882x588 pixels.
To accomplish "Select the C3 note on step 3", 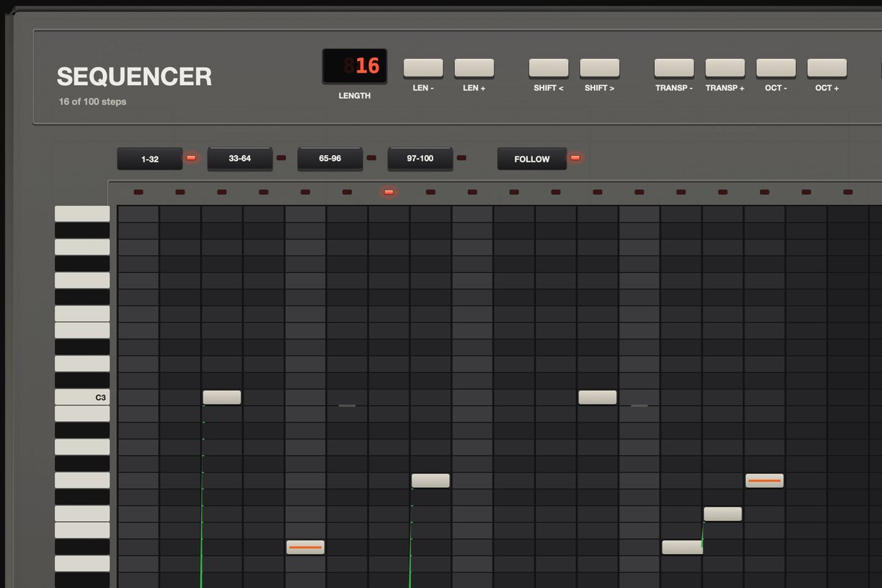I will point(222,398).
